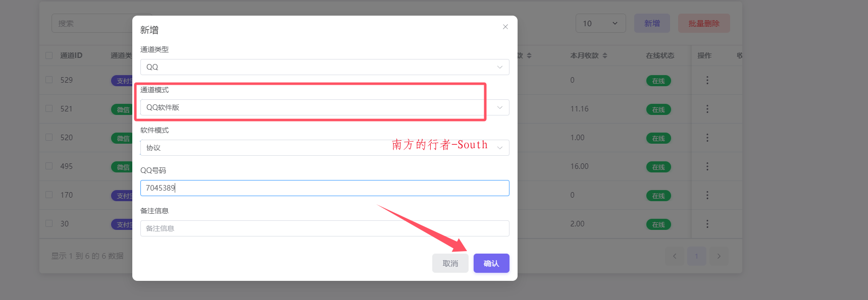Open the 软件模式 协议 dropdown

325,148
